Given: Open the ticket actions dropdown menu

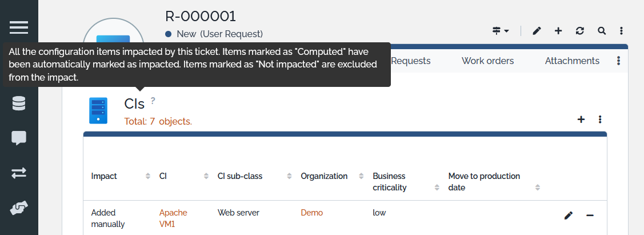Looking at the screenshot, I should point(501,31).
